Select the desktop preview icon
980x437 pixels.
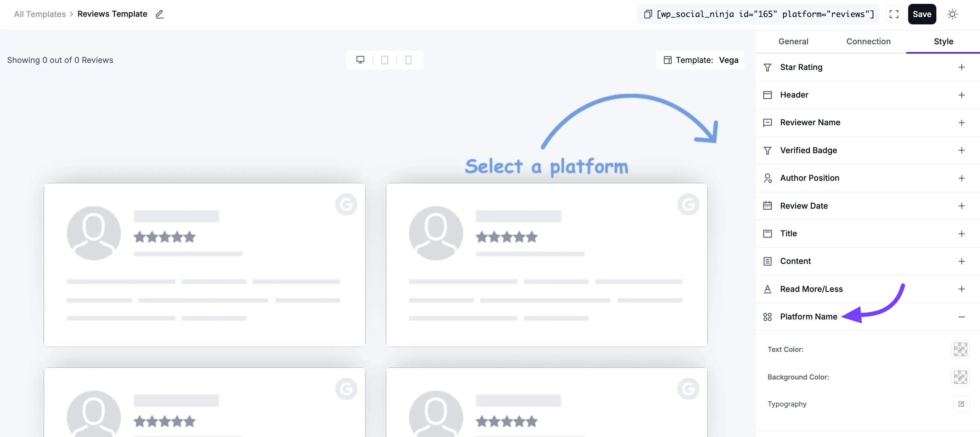(x=360, y=60)
